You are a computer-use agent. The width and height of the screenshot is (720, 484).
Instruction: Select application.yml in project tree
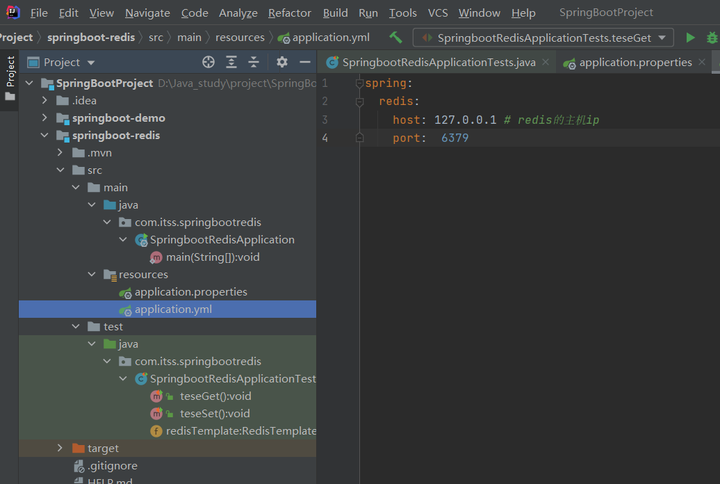[x=173, y=309]
